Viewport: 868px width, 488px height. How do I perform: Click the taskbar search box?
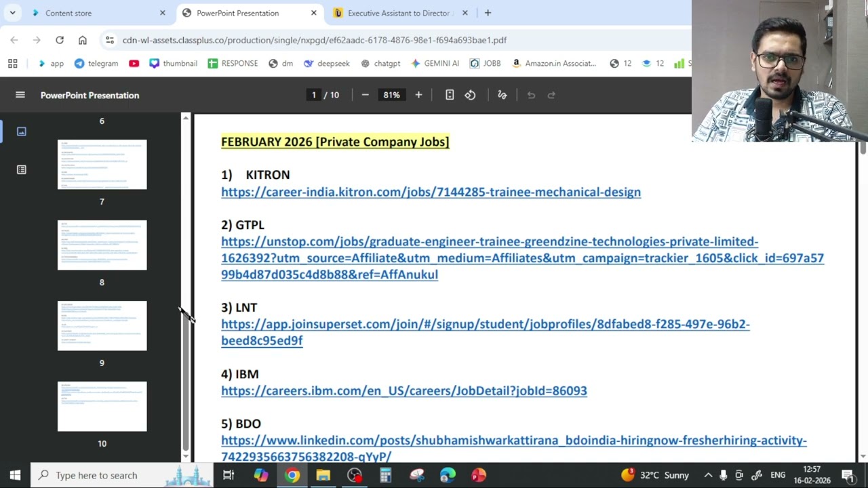coord(122,475)
